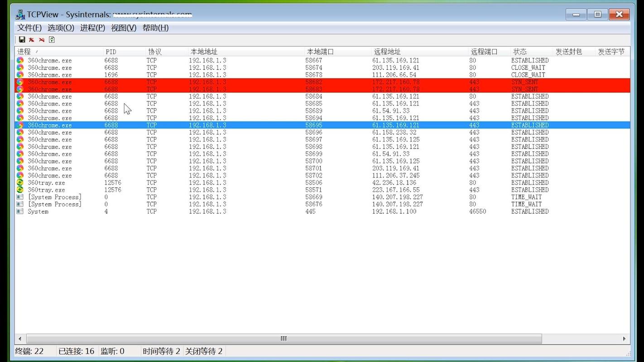Sort by the 本地地址 column header

coord(246,52)
